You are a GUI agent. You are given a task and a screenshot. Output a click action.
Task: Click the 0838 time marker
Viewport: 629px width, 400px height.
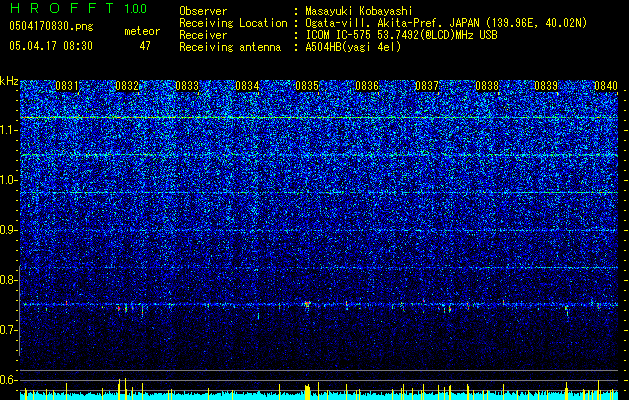(487, 86)
